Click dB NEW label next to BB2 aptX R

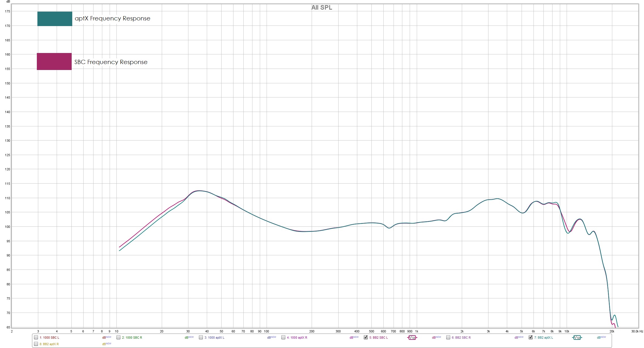click(x=107, y=344)
